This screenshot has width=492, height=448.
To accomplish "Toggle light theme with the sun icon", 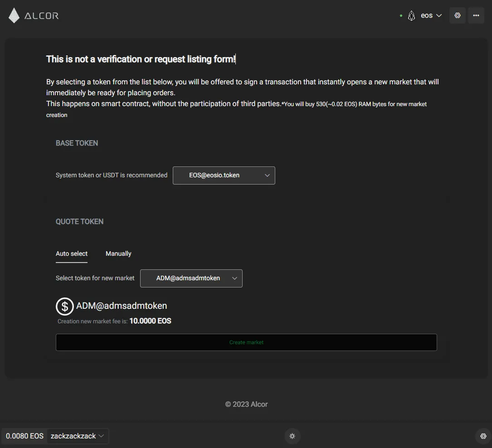I will pos(292,436).
